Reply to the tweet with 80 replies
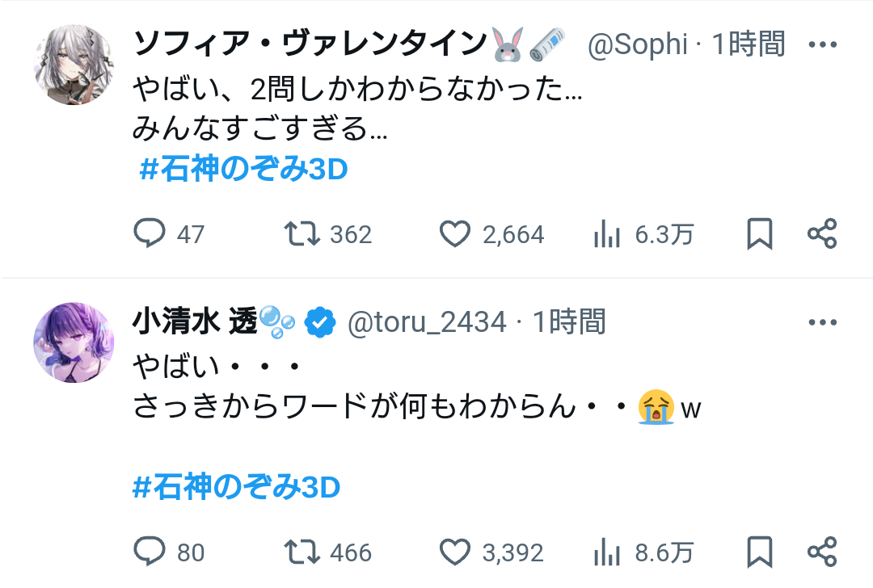The height and width of the screenshot is (588, 873). 149,552
